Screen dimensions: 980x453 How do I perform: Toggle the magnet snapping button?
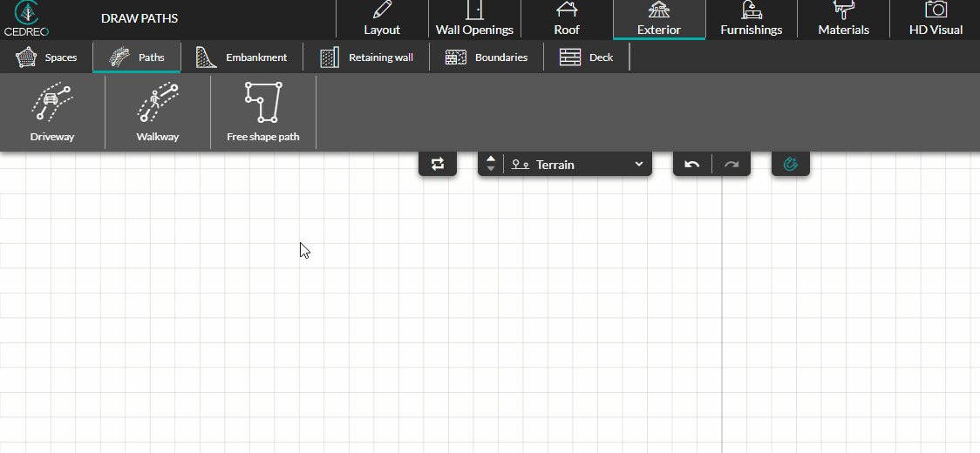pos(791,164)
